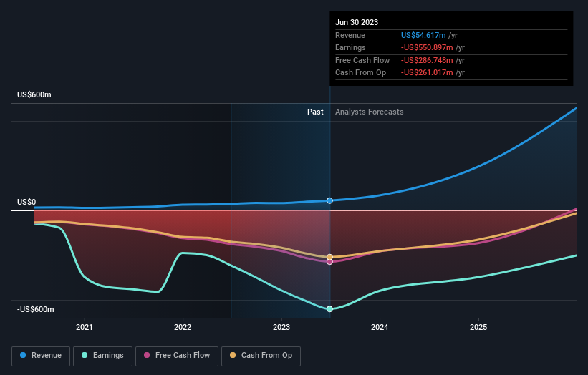Click the -US$550.897m earnings value

(427, 47)
